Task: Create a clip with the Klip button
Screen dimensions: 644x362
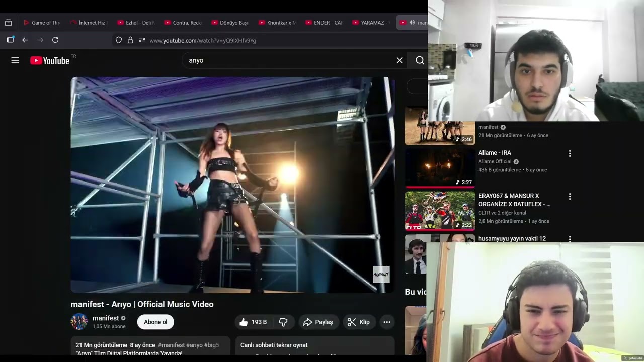Action: (359, 322)
